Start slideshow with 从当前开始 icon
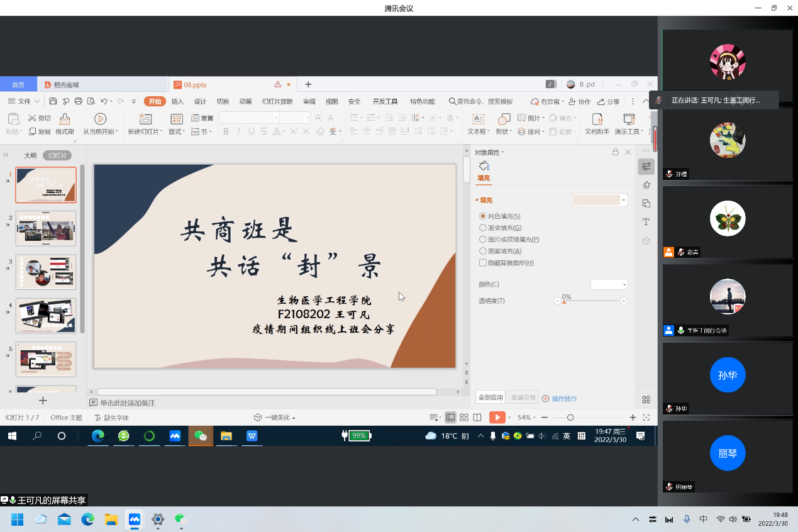The height and width of the screenshot is (532, 798). [100, 119]
